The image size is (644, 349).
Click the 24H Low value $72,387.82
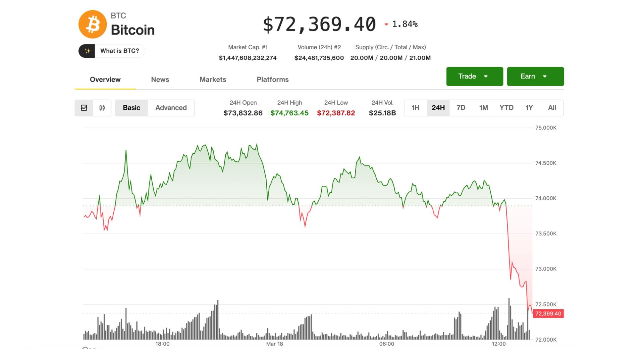336,113
